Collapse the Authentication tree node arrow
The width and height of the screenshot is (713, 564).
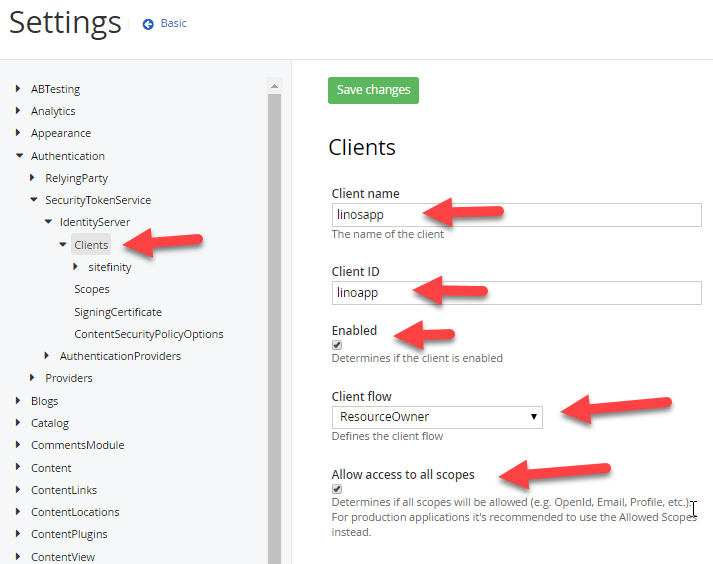19,156
